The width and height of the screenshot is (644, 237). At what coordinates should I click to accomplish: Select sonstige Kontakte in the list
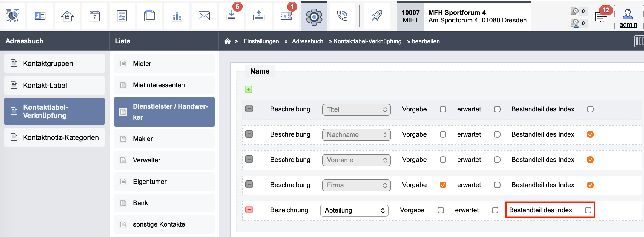tap(164, 224)
